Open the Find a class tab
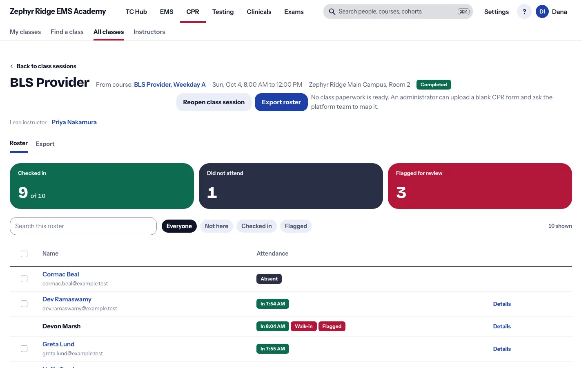 pos(67,32)
